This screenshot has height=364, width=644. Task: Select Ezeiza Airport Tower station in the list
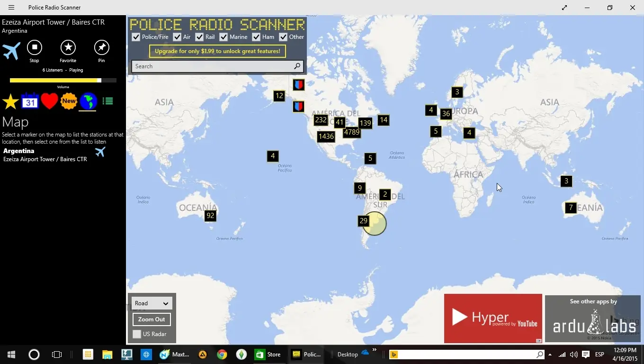[45, 159]
